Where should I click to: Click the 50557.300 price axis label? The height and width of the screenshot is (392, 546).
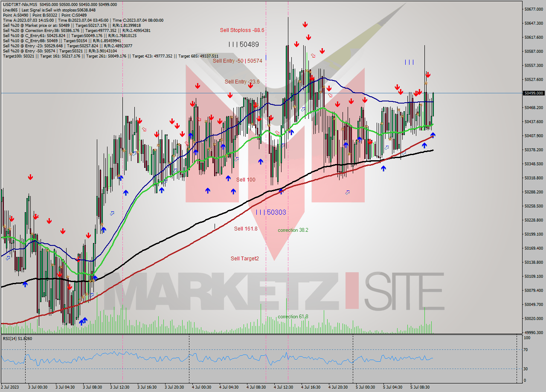pos(534,65)
